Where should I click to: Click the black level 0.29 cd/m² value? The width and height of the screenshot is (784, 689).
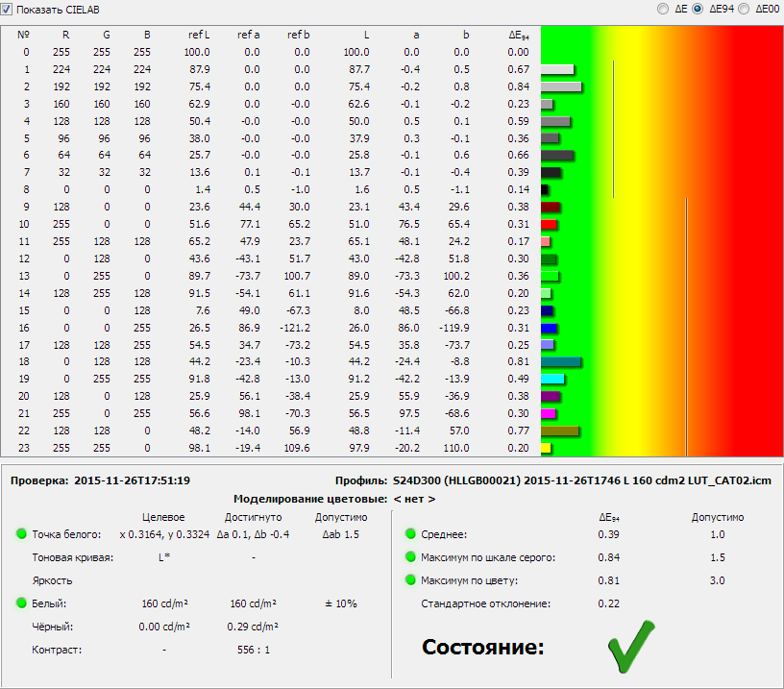click(253, 627)
